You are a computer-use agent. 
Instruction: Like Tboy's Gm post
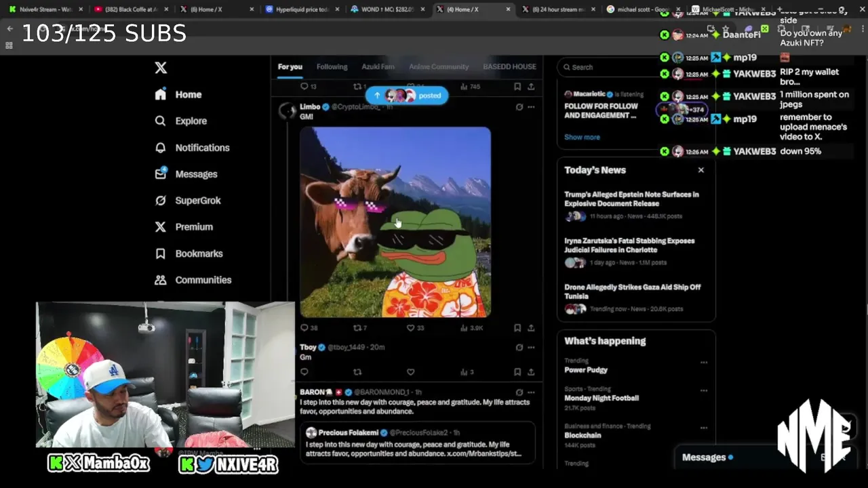410,372
